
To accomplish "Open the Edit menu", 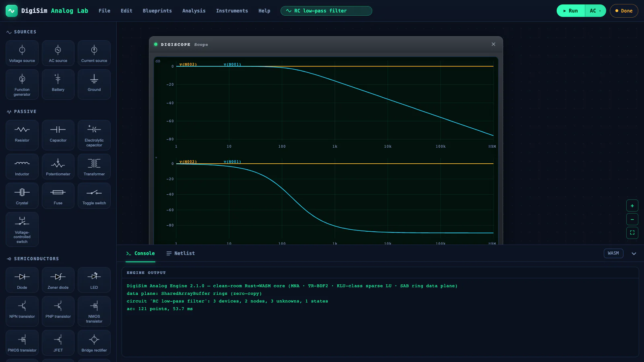I will click(x=126, y=11).
